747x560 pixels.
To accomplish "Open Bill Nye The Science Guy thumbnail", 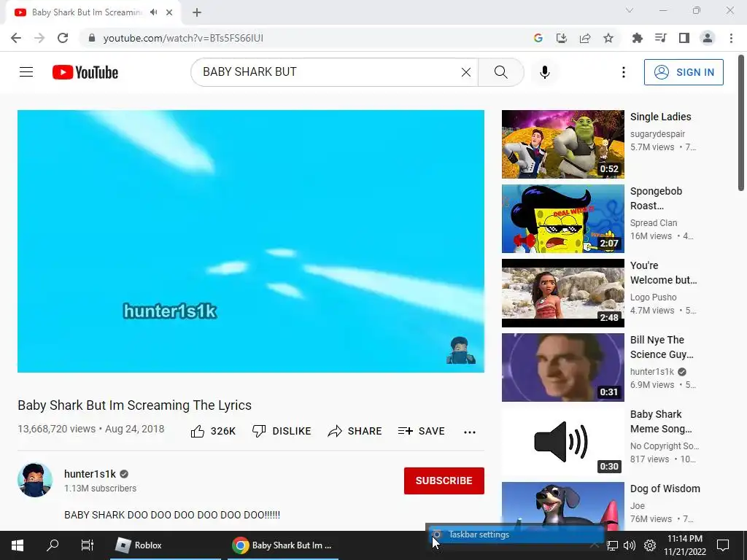I will pos(562,367).
